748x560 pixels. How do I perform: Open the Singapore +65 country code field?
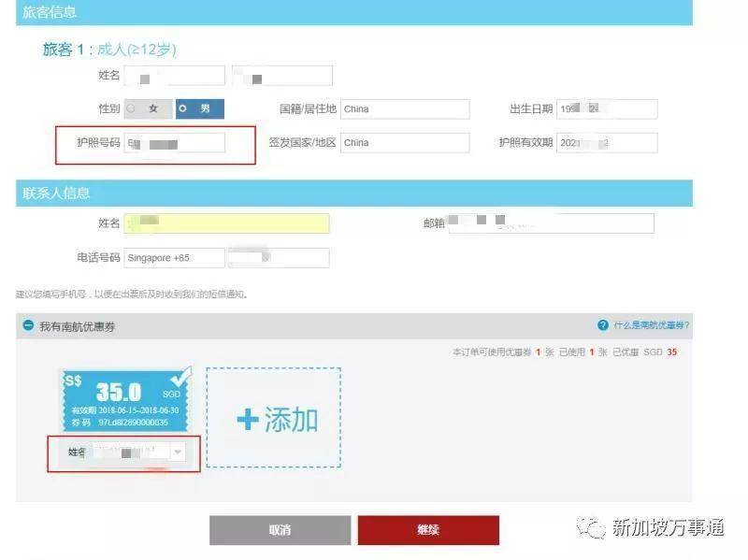pos(174,258)
